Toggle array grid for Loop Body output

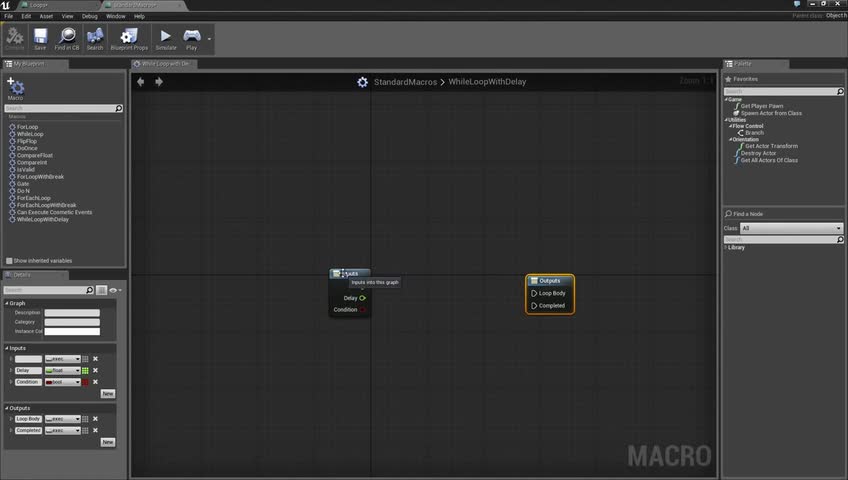pyautogui.click(x=85, y=419)
